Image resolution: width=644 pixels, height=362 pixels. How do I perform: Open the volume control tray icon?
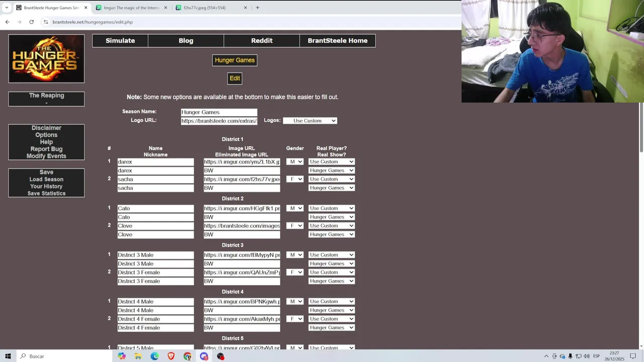(587, 356)
